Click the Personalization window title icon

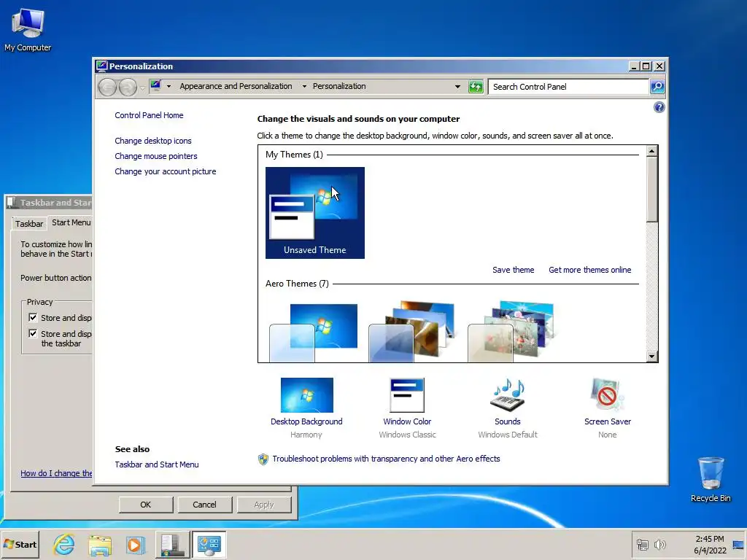101,66
